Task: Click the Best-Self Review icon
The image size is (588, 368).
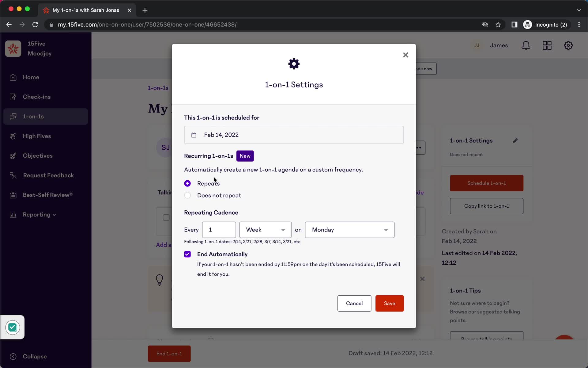Action: coord(13,195)
